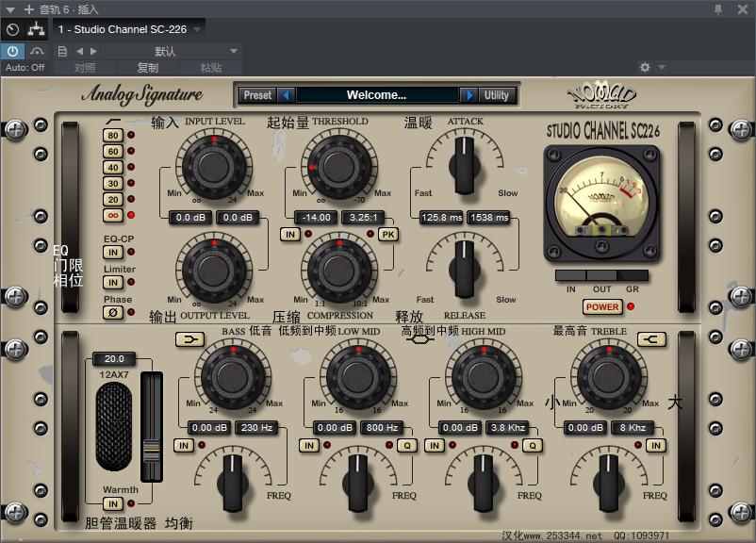Click the INPUT LEVEL knob
This screenshot has width=756, height=543.
click(214, 166)
